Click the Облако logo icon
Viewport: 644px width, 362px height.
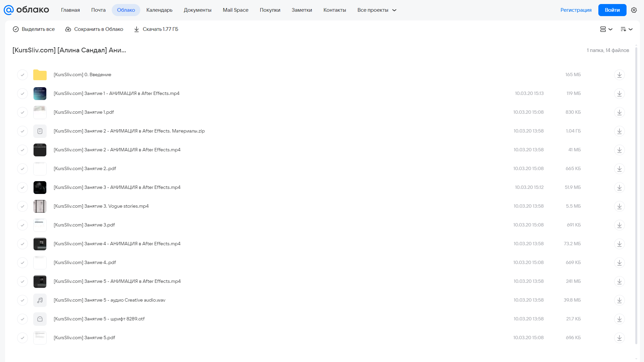click(x=9, y=10)
